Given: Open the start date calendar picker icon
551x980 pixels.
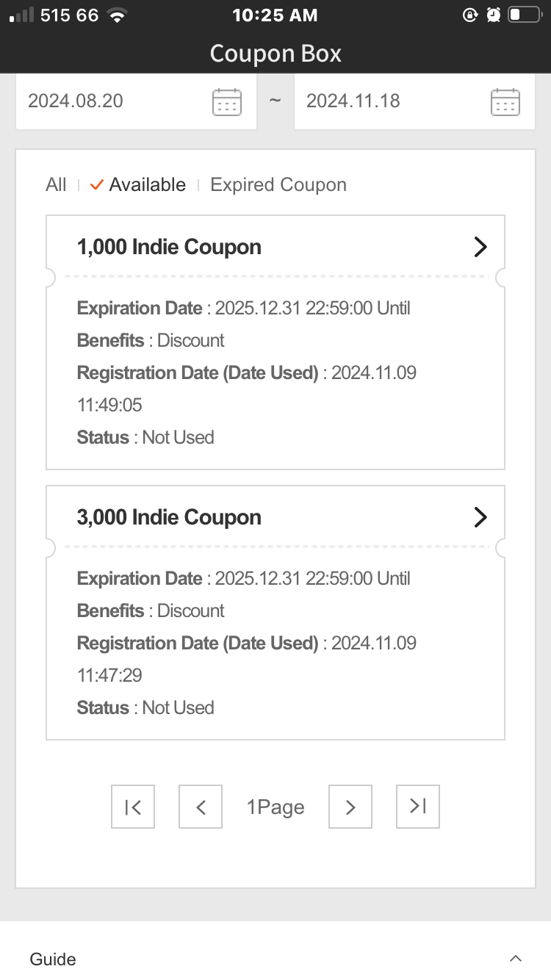Looking at the screenshot, I should (x=226, y=101).
